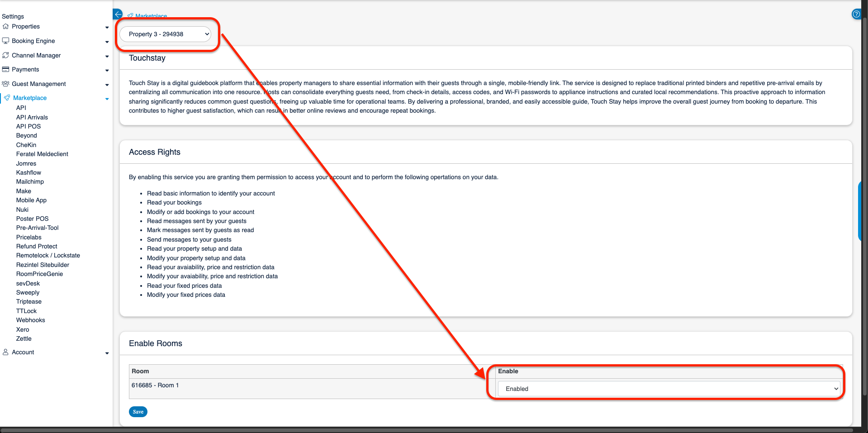Open the help question mark icon
The height and width of the screenshot is (433, 868).
[x=856, y=14]
